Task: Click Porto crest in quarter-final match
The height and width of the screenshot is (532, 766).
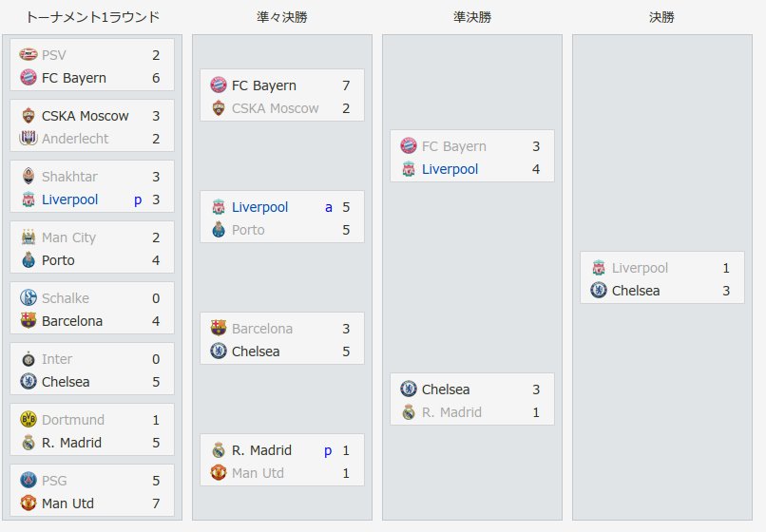Action: (219, 229)
